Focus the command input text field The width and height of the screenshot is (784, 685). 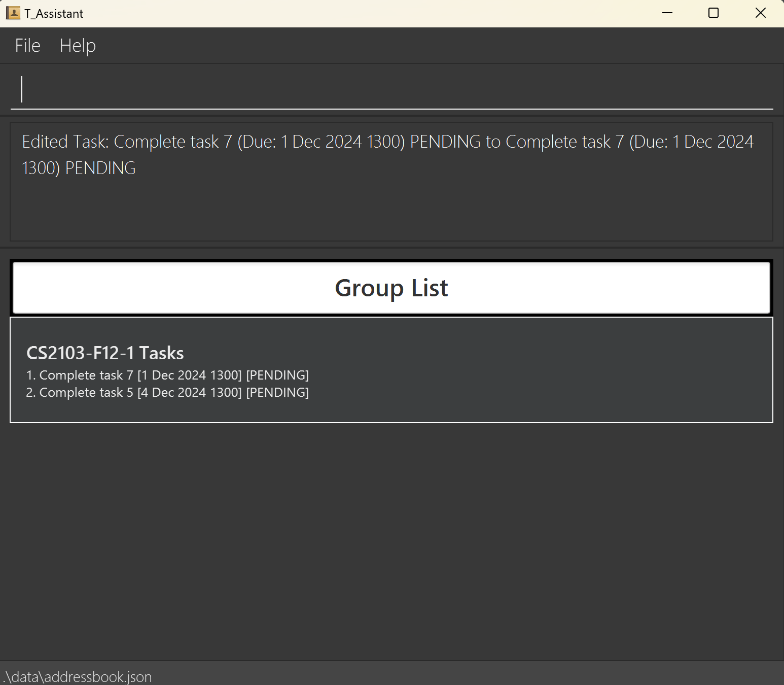tap(391, 90)
